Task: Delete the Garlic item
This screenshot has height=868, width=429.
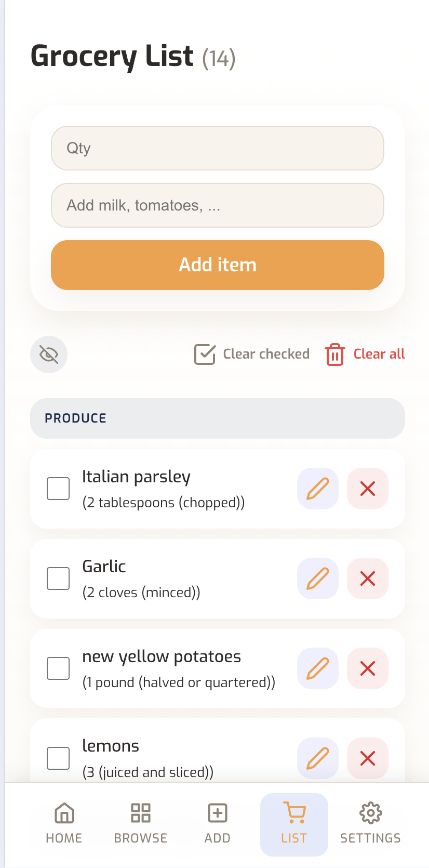Action: 367,578
